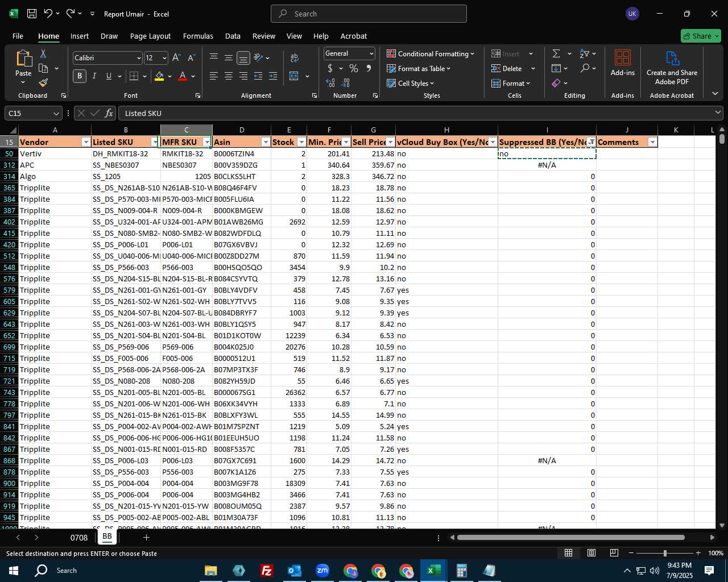The height and width of the screenshot is (582, 728).
Task: Switch to Normal view in status bar
Action: pyautogui.click(x=568, y=553)
